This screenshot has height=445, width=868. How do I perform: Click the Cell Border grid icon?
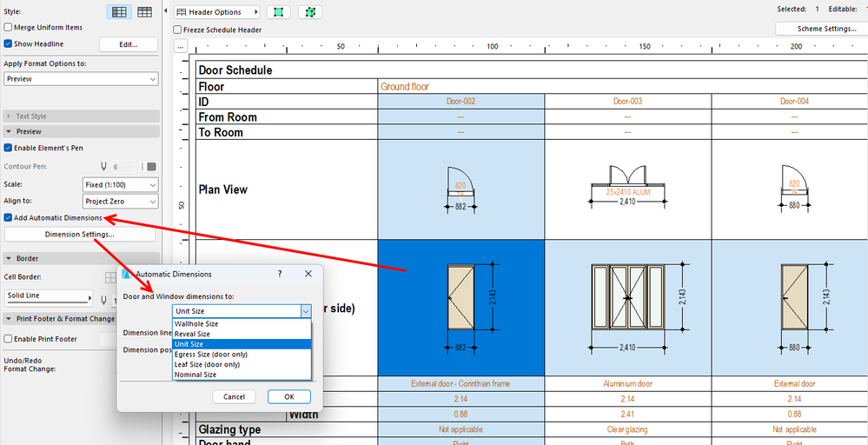[110, 277]
